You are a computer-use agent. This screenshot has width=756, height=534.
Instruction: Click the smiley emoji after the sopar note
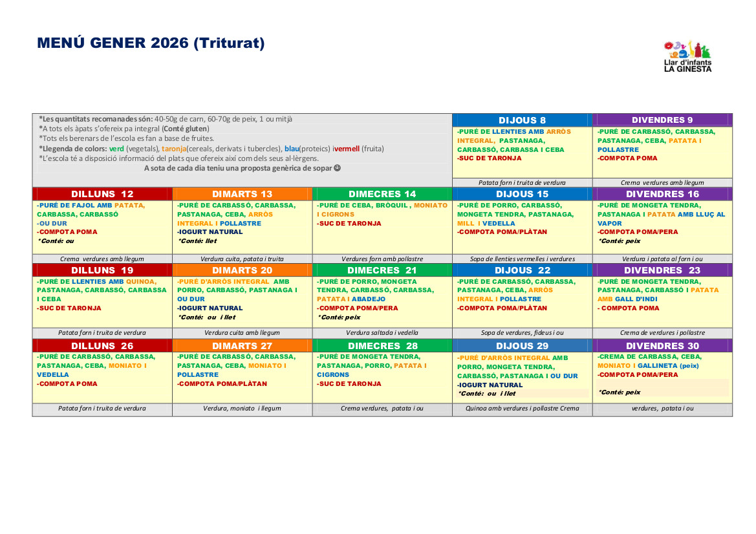(337, 168)
